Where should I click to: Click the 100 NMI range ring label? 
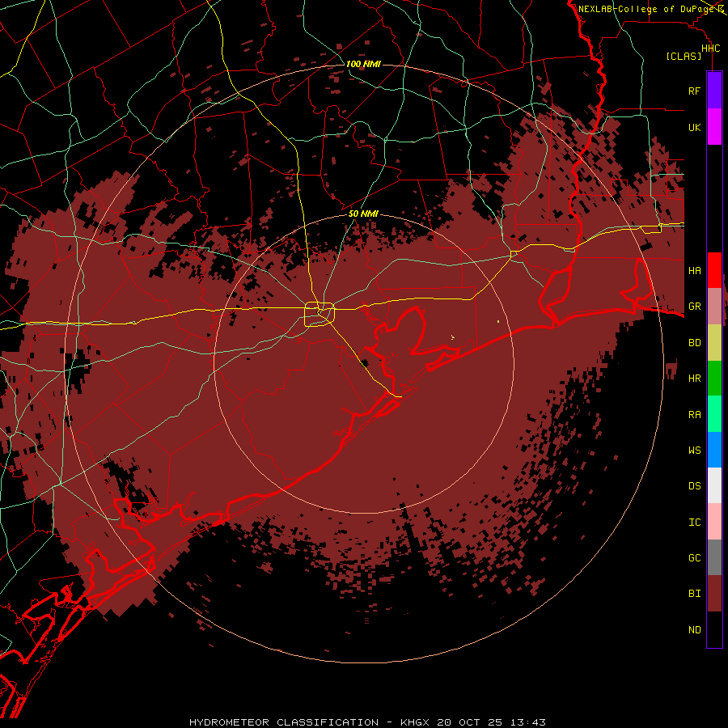pyautogui.click(x=363, y=64)
